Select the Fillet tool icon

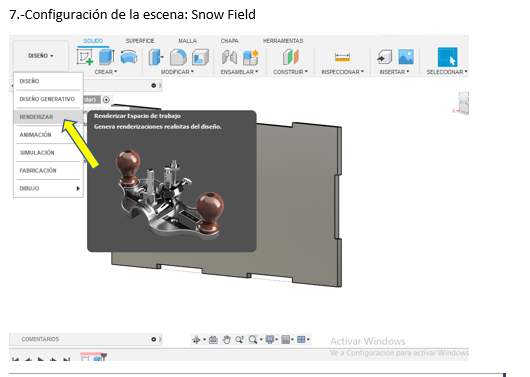178,57
